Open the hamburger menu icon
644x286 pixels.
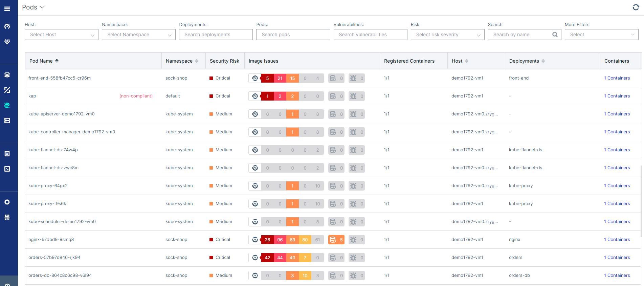(x=7, y=9)
